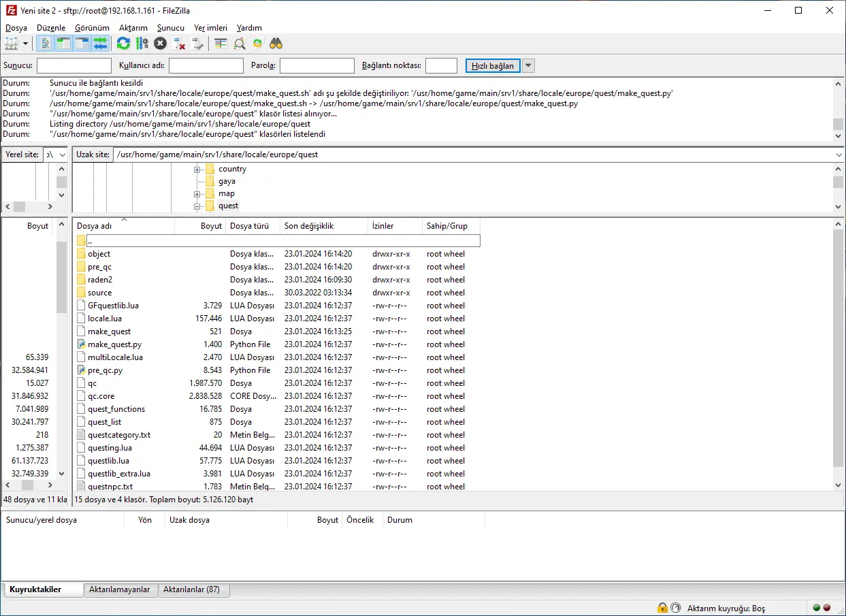The image size is (846, 616).
Task: Select the gaya folder in remote tree
Action: (x=227, y=181)
